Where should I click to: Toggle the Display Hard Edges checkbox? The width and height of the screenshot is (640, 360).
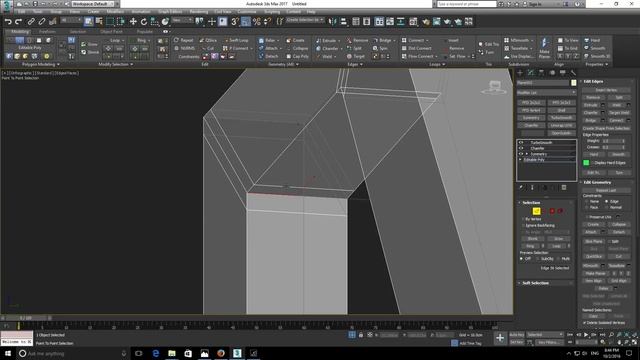tap(592, 163)
